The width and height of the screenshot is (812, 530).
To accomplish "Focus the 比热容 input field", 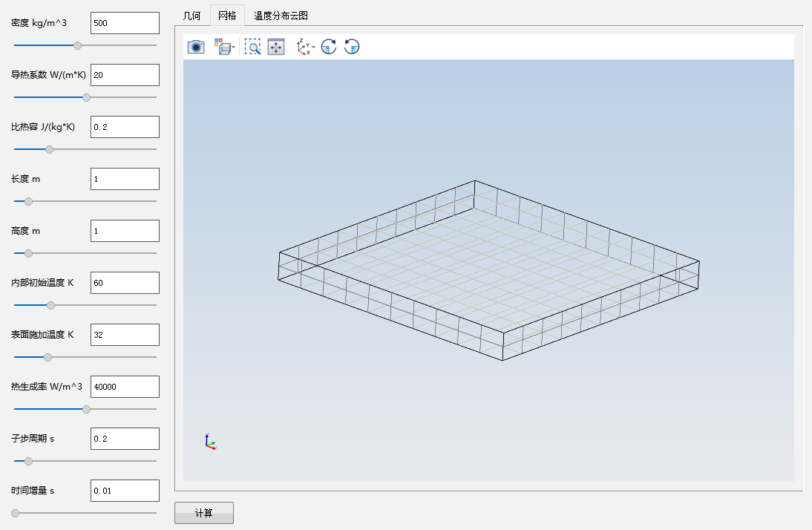I will click(125, 127).
